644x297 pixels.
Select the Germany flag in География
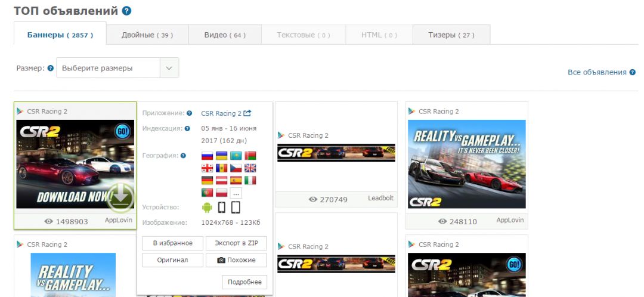pyautogui.click(x=207, y=180)
